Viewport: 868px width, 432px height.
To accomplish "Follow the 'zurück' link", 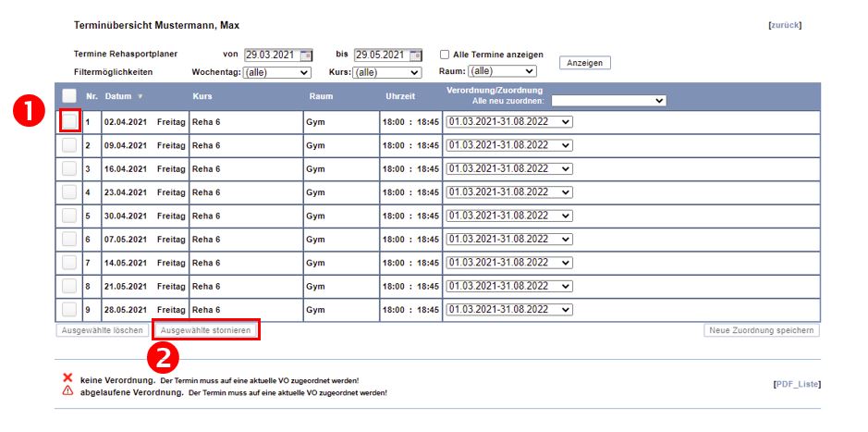I will pos(785,25).
